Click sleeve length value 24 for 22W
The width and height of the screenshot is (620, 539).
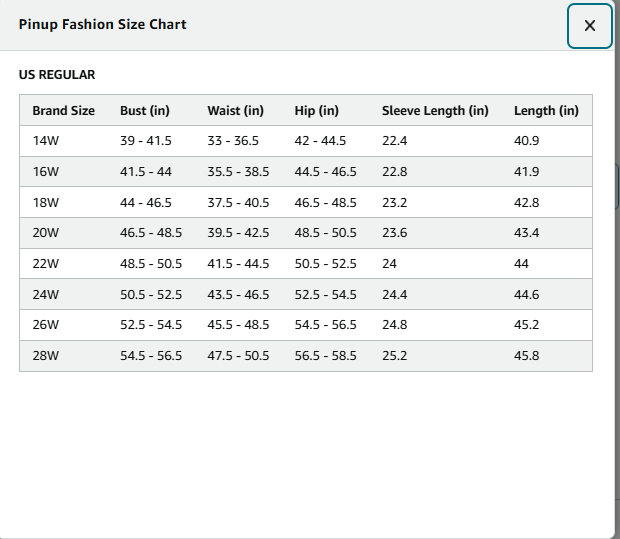coord(389,264)
